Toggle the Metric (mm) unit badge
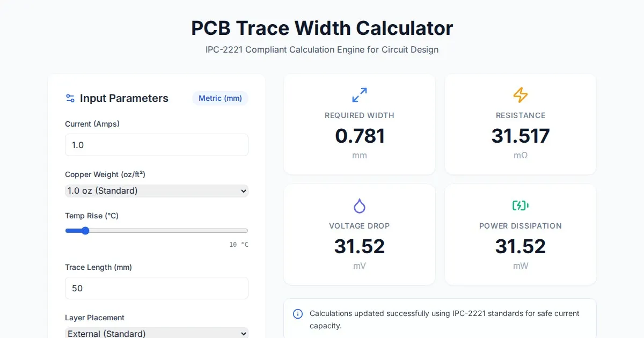 220,98
